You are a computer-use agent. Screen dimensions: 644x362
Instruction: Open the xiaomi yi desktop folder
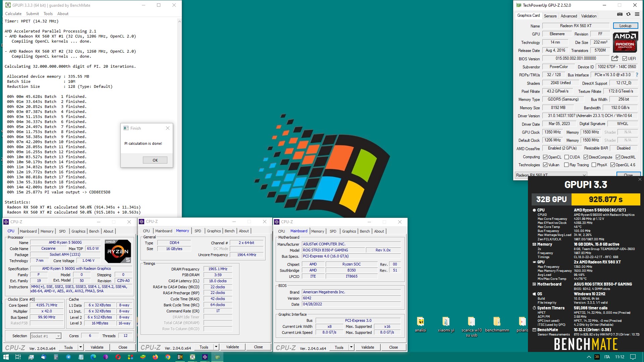point(446,324)
